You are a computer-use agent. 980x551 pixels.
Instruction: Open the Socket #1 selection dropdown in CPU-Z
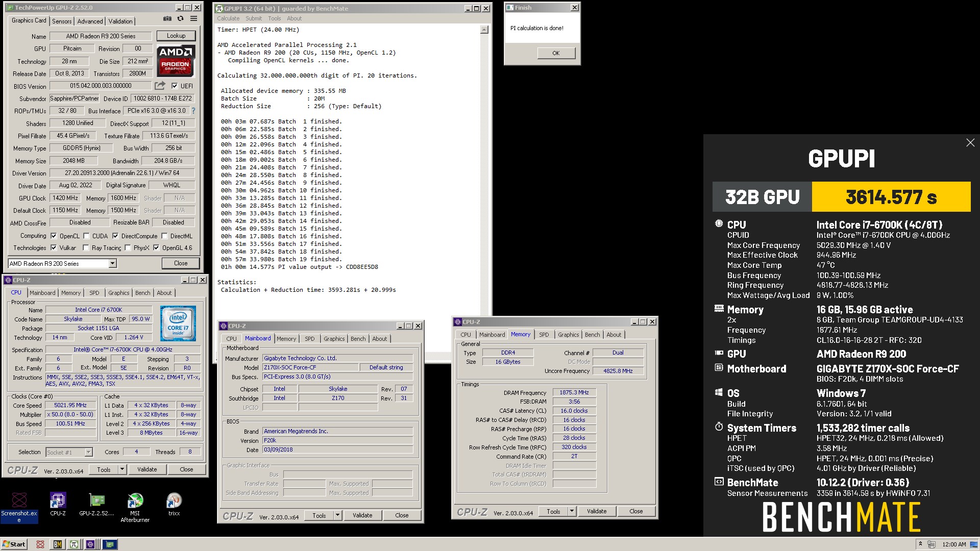click(x=88, y=453)
